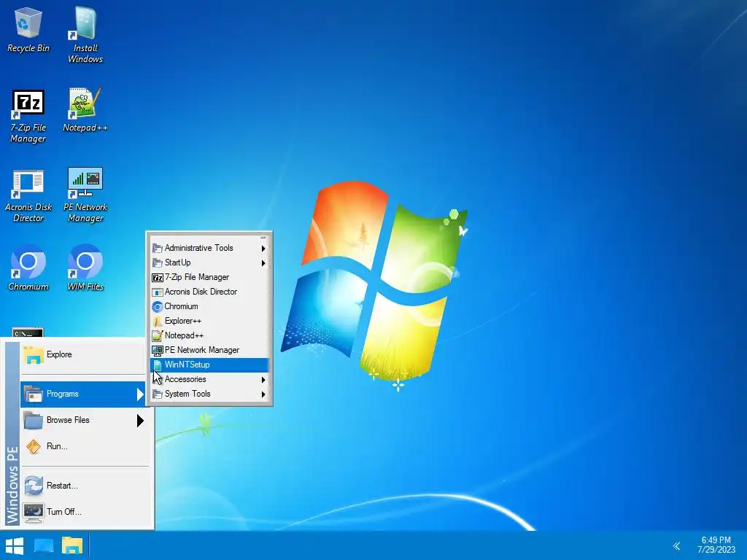Click the Acronis Disk Director icon in menu
Viewport: 747px width, 560px height.
pos(158,292)
